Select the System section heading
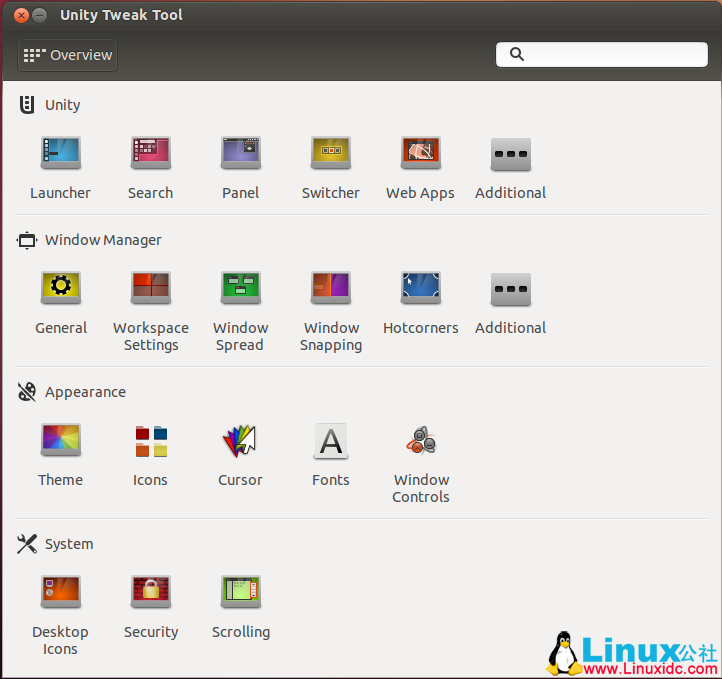This screenshot has height=679, width=722. tap(69, 544)
